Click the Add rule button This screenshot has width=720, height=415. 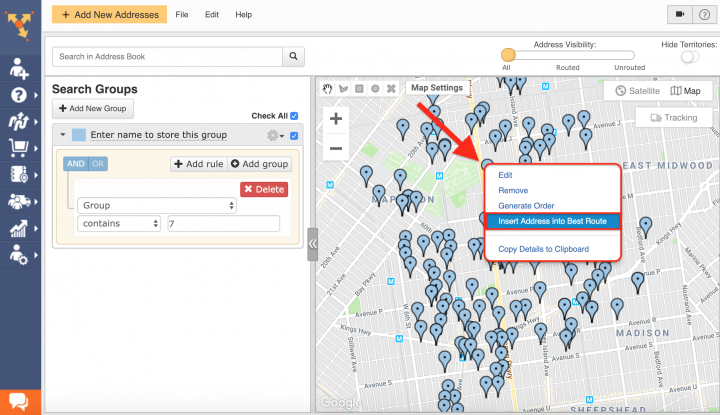(199, 164)
